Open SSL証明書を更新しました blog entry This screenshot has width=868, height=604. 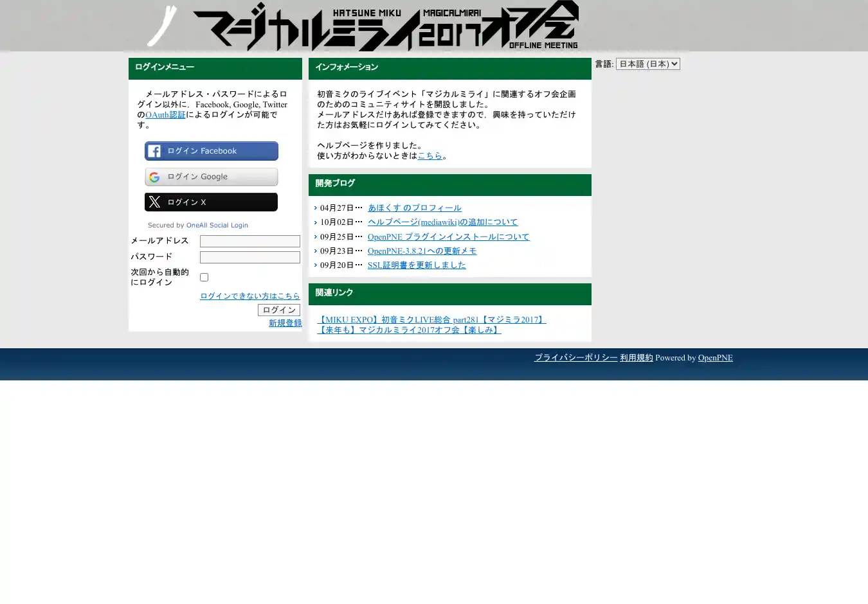click(x=417, y=265)
